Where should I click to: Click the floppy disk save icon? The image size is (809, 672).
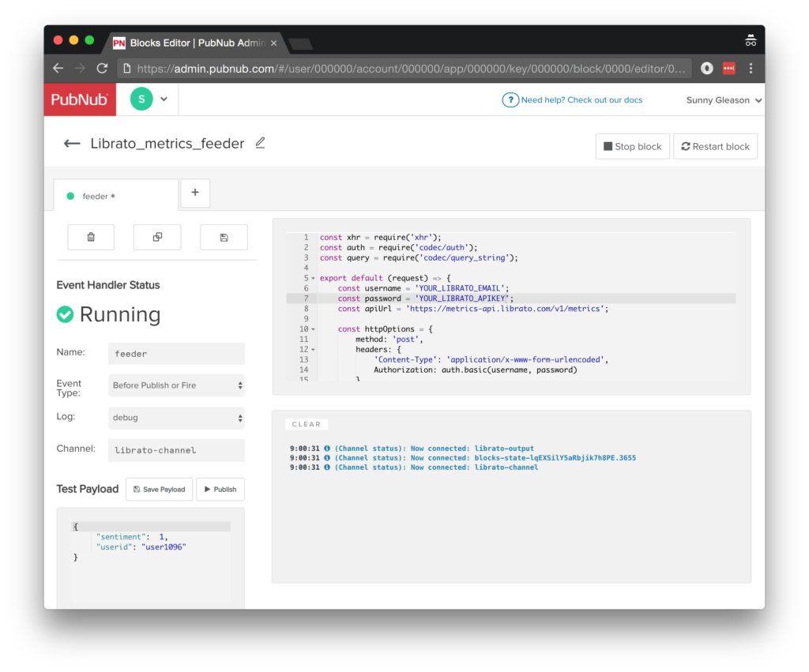[224, 237]
